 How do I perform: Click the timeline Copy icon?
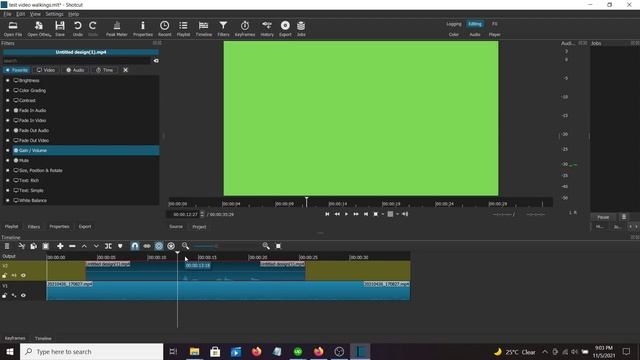(33, 246)
